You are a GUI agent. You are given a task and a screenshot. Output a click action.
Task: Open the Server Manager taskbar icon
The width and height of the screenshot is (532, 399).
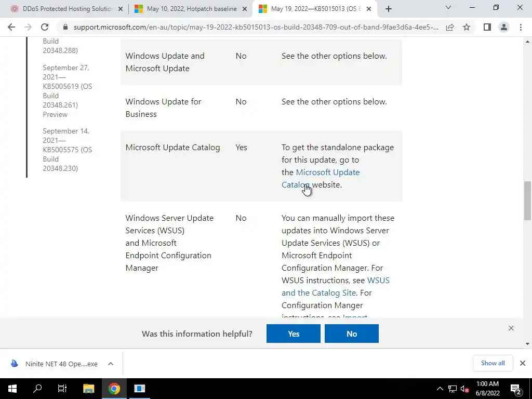pyautogui.click(x=139, y=389)
